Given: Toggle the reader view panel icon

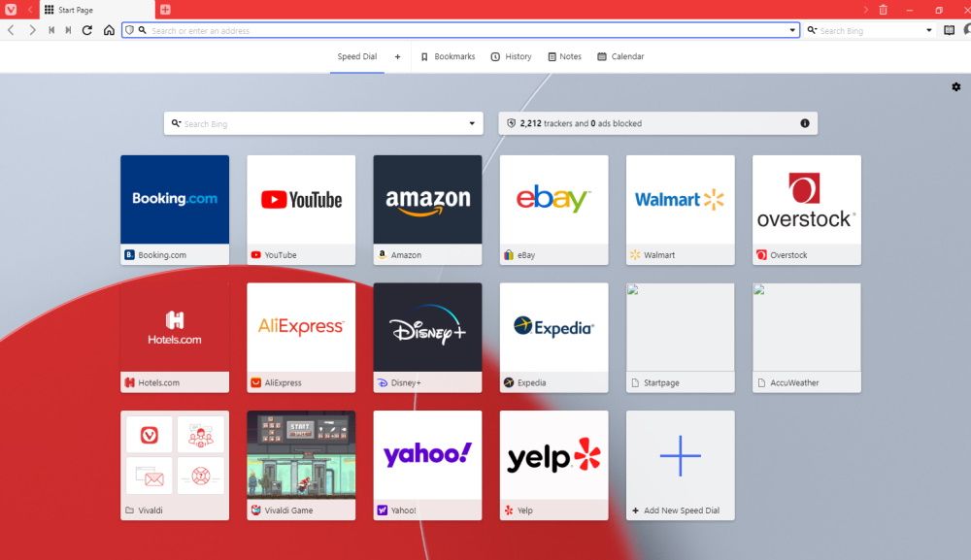Looking at the screenshot, I should click(x=949, y=30).
